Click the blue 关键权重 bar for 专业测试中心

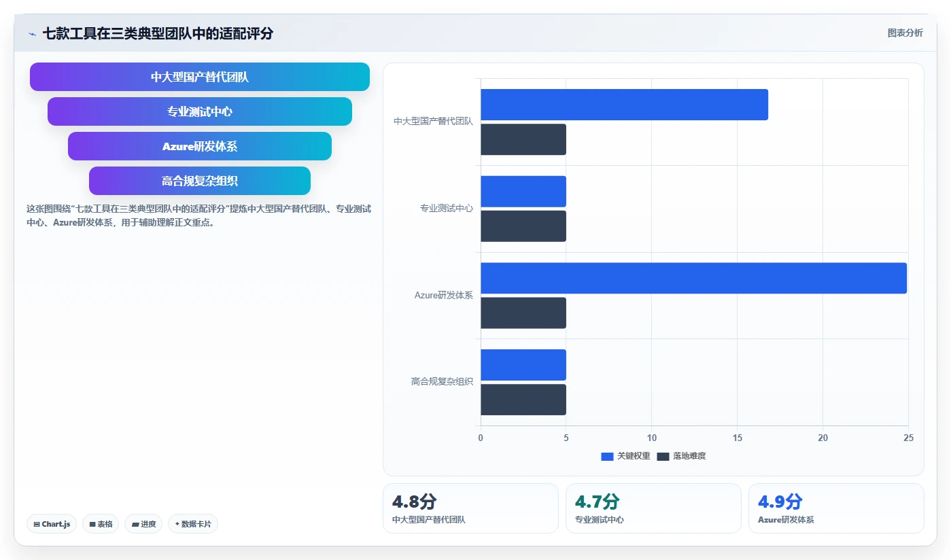(x=523, y=192)
